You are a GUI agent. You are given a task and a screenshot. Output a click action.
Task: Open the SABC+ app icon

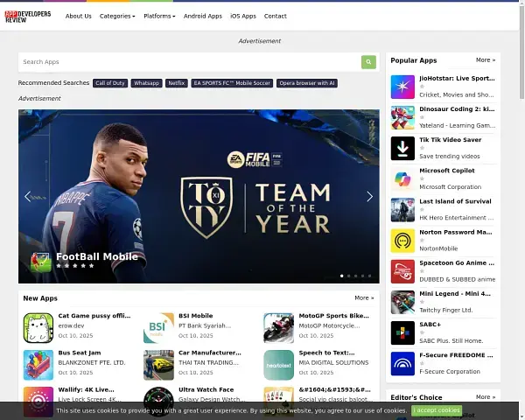click(x=402, y=333)
